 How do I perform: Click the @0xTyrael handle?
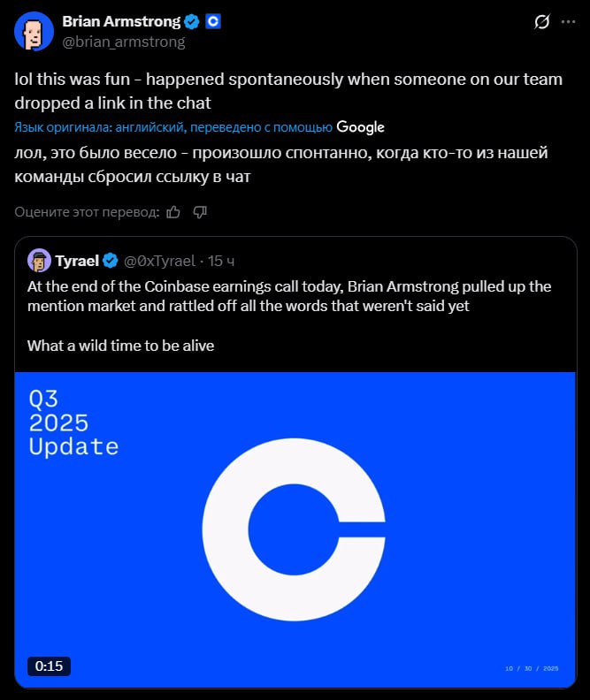[x=159, y=261]
